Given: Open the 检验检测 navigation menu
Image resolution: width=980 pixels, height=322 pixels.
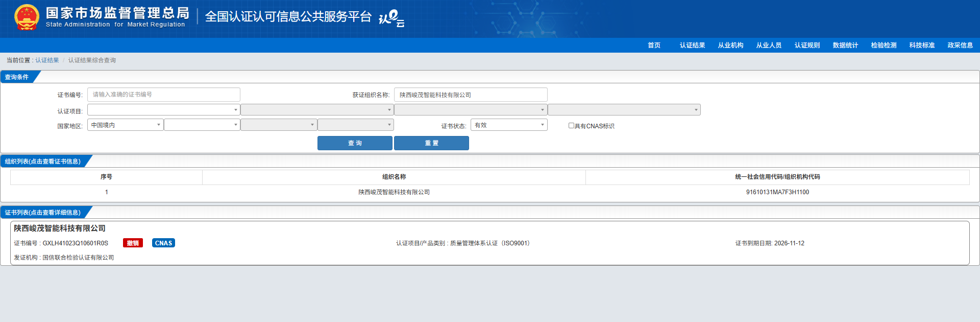Looking at the screenshot, I should pos(884,45).
